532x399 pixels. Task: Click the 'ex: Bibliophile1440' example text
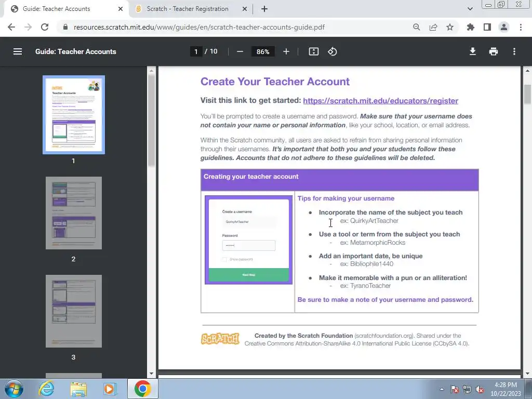point(367,264)
